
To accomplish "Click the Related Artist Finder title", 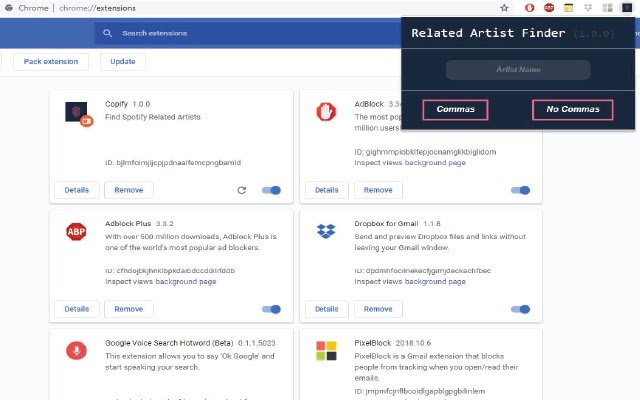I will [x=488, y=33].
